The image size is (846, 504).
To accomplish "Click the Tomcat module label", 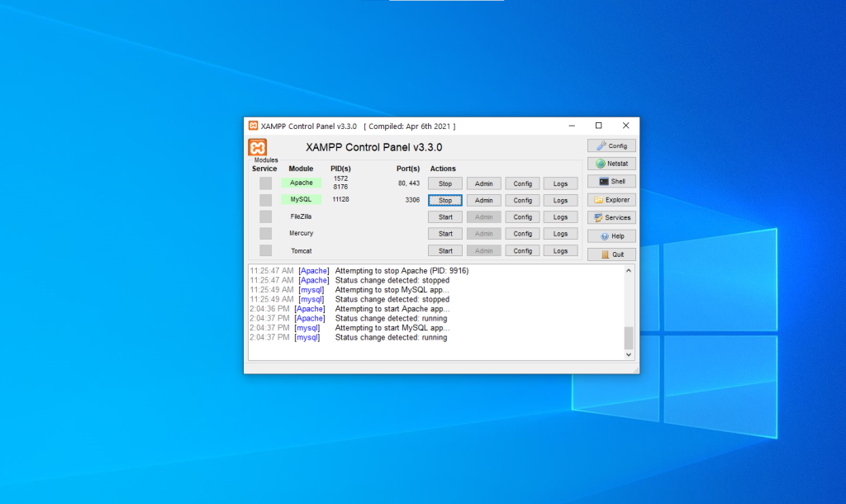I will [301, 251].
